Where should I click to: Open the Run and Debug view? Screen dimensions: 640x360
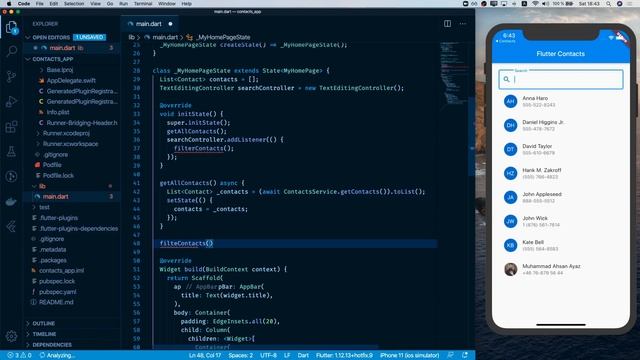pyautogui.click(x=11, y=102)
